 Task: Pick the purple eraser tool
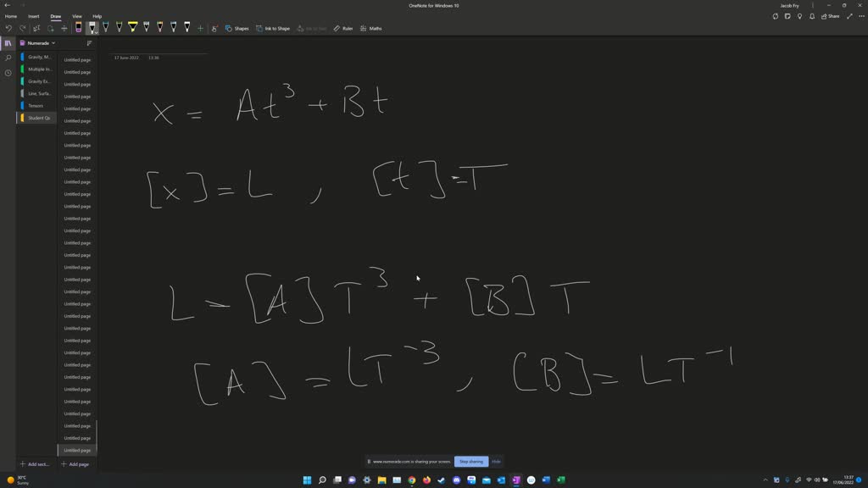pos(78,28)
